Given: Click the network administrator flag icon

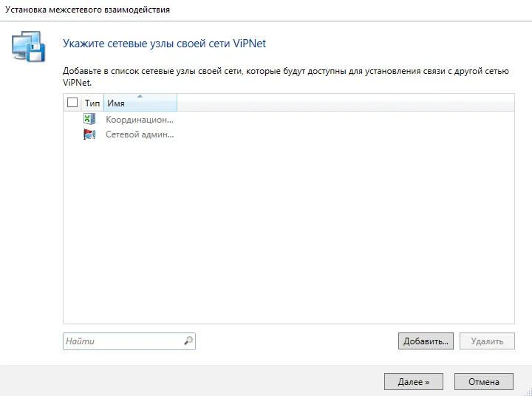Looking at the screenshot, I should pyautogui.click(x=89, y=134).
